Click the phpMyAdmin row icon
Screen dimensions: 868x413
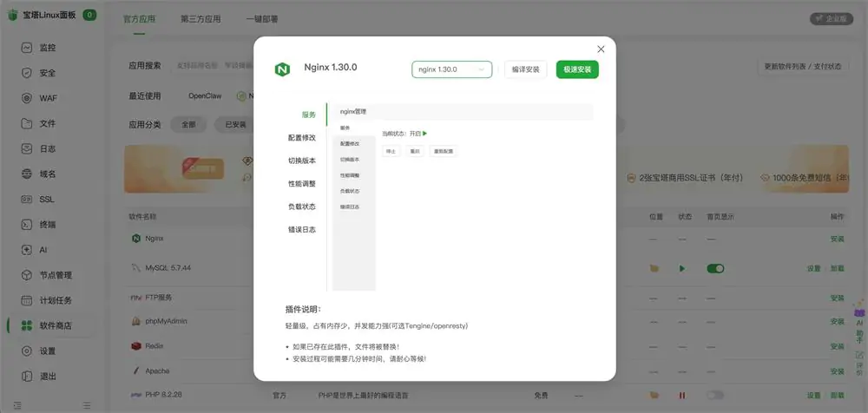point(135,321)
